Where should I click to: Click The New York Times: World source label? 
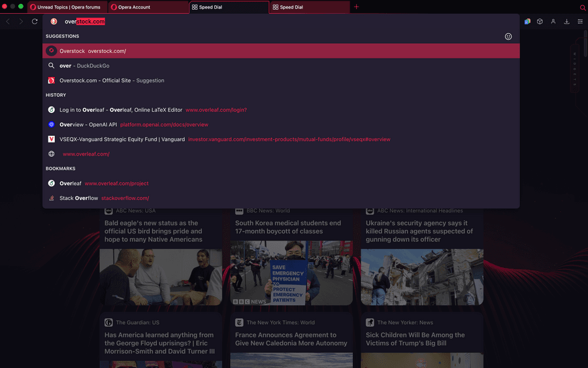280,322
